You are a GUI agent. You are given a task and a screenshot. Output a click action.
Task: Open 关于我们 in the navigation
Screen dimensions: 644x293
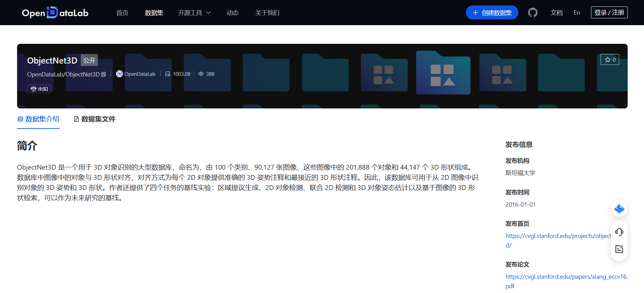click(268, 13)
